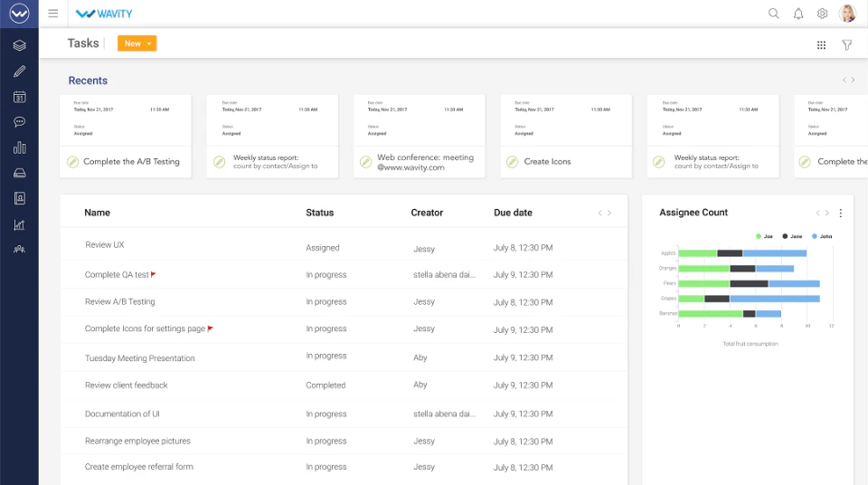
Task: Switch to grid view icon
Action: [x=822, y=45]
